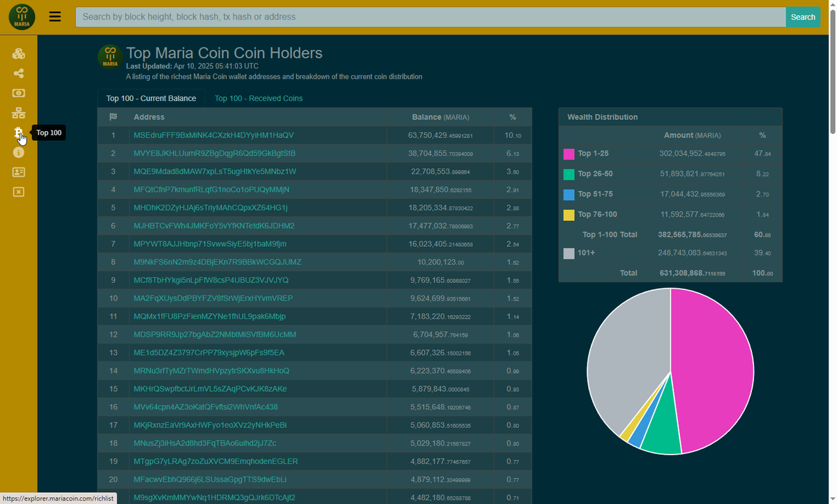Select the network share icon in sidebar
The image size is (837, 504).
(19, 72)
